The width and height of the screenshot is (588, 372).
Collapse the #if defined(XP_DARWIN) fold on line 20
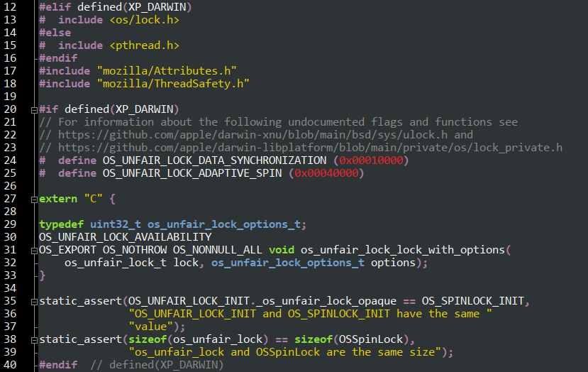point(34,110)
